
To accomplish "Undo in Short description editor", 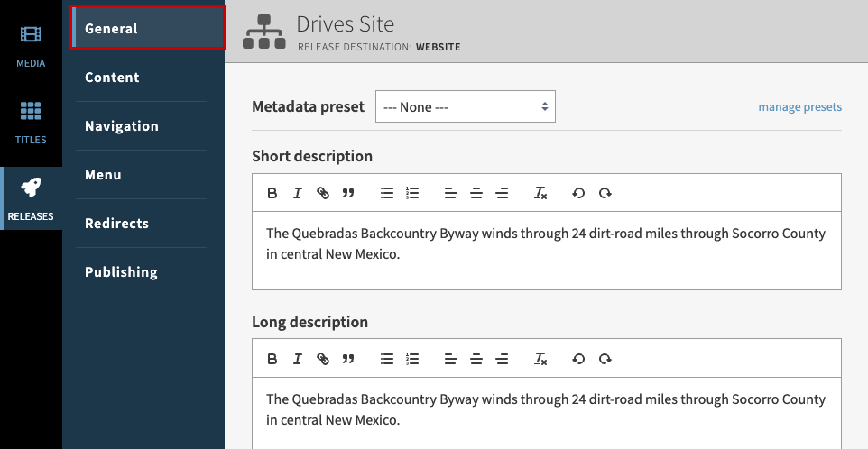I will [578, 193].
